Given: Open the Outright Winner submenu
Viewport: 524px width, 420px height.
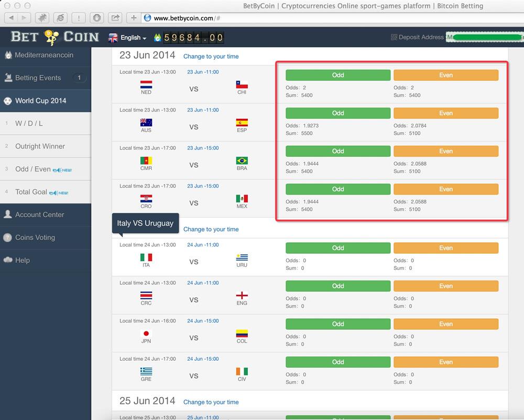Looking at the screenshot, I should tap(46, 146).
